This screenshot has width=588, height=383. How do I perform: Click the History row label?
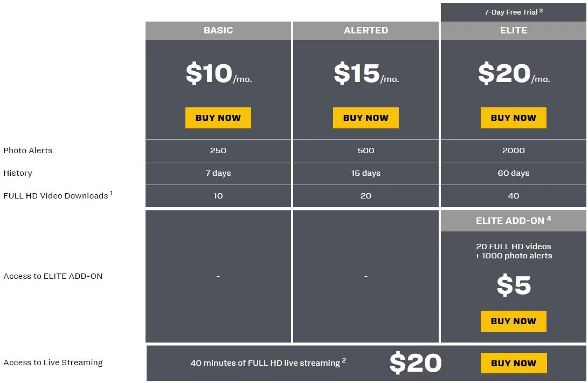coord(18,173)
